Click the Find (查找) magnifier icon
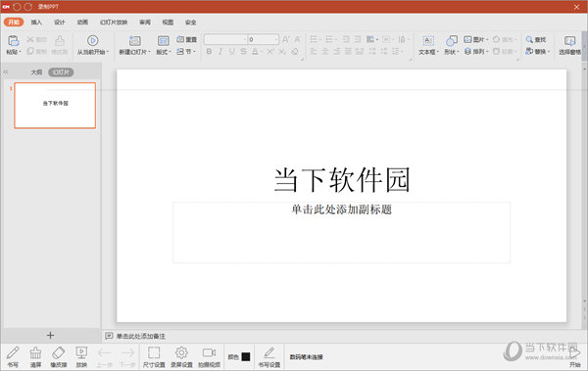The image size is (588, 371). pos(529,39)
